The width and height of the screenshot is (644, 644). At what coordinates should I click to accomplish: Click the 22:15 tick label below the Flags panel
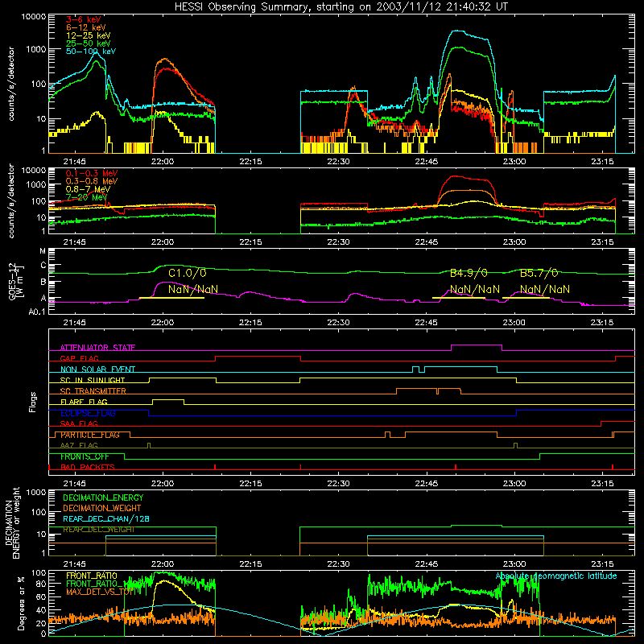tap(250, 484)
